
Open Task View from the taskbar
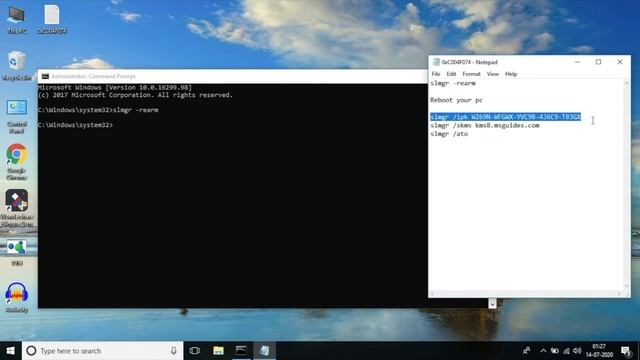(195, 351)
